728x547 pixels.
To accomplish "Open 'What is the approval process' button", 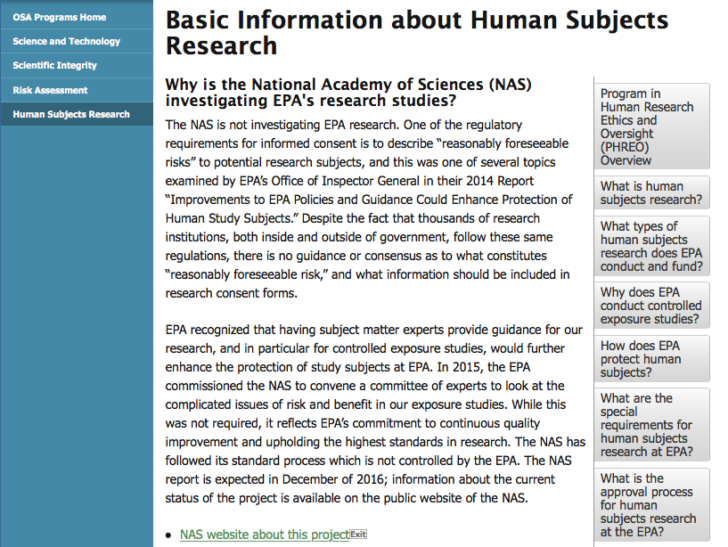I will pos(652,505).
